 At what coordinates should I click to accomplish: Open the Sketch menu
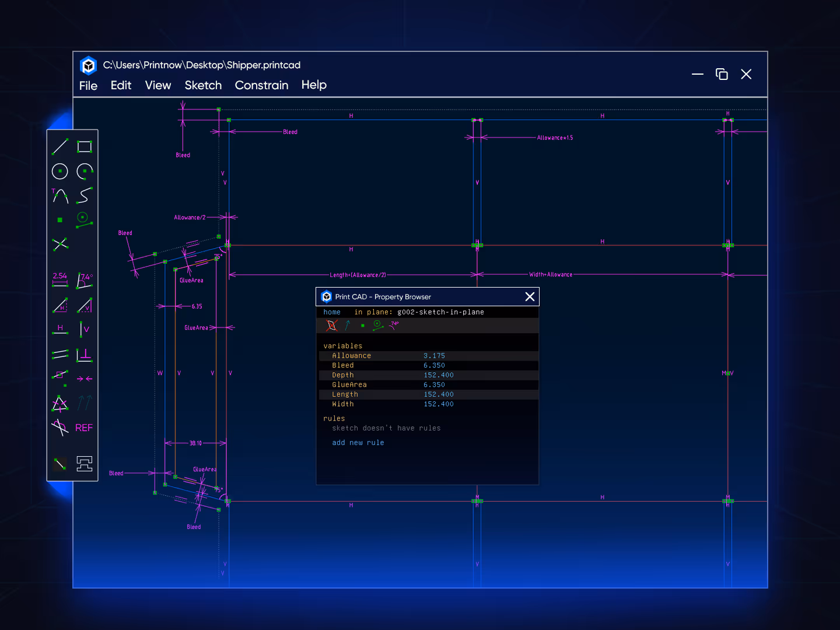pyautogui.click(x=203, y=85)
